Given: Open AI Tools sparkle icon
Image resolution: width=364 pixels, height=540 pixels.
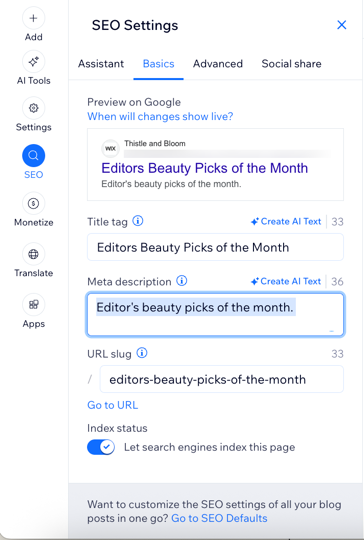Looking at the screenshot, I should [x=33, y=62].
